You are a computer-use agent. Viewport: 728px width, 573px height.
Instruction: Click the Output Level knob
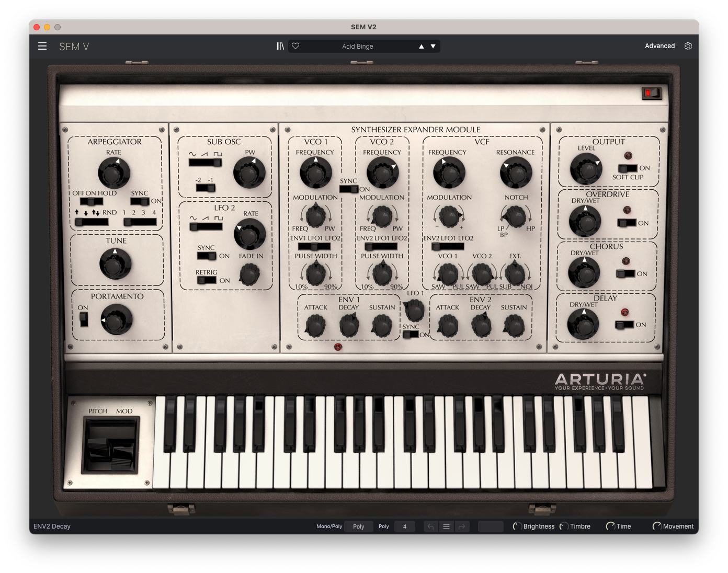586,168
